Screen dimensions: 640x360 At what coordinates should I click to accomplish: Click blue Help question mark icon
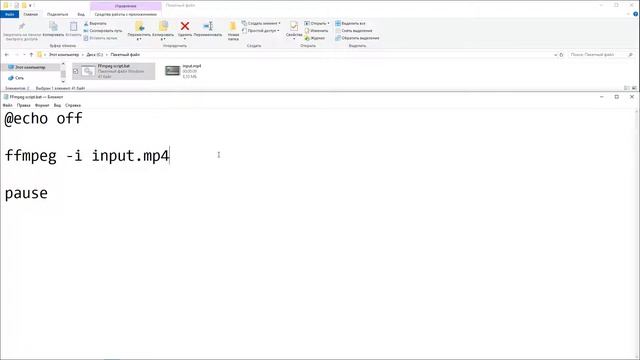[x=635, y=14]
